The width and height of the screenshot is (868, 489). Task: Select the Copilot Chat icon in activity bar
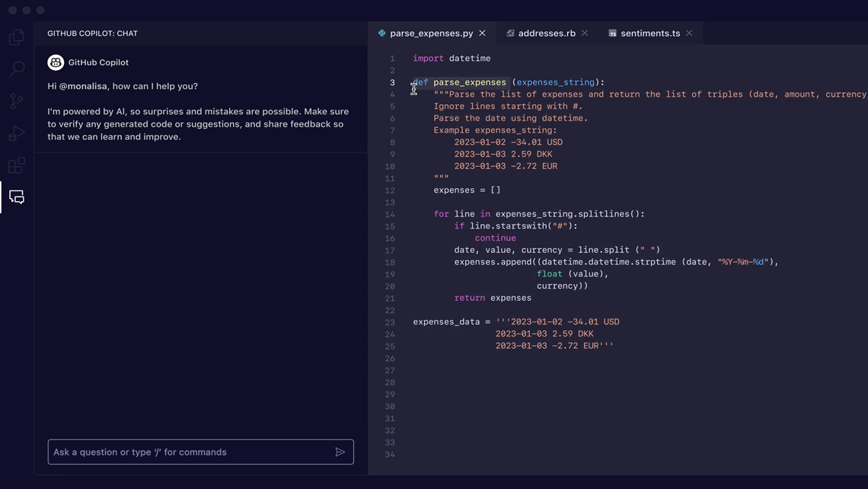pos(17,197)
